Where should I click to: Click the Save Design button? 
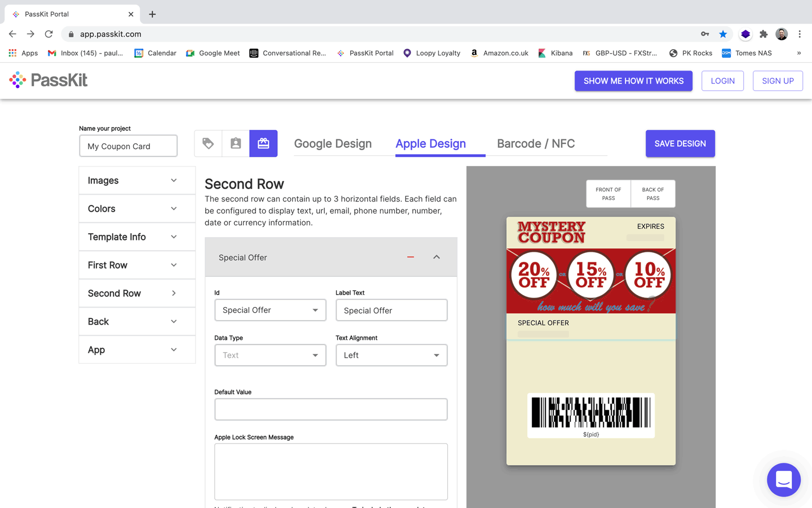[680, 143]
